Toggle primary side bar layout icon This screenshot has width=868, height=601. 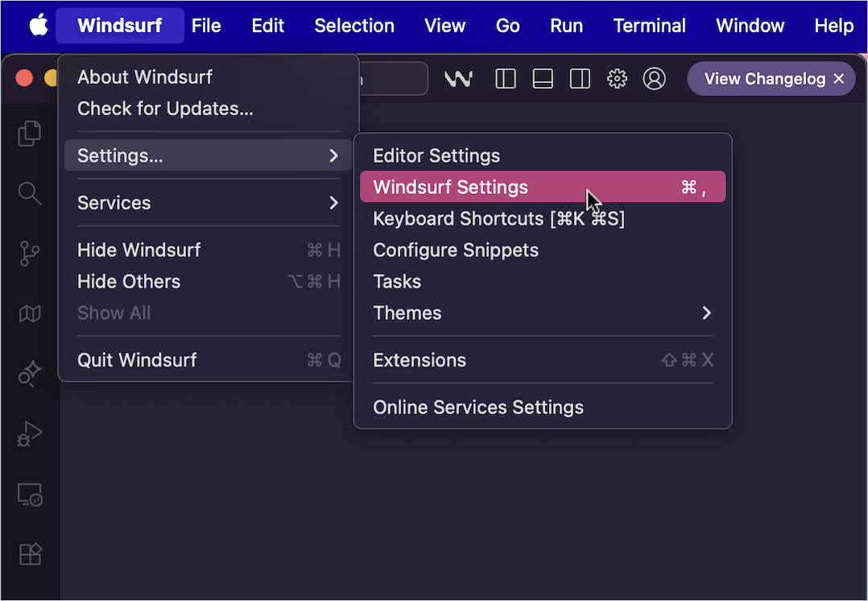(x=506, y=79)
